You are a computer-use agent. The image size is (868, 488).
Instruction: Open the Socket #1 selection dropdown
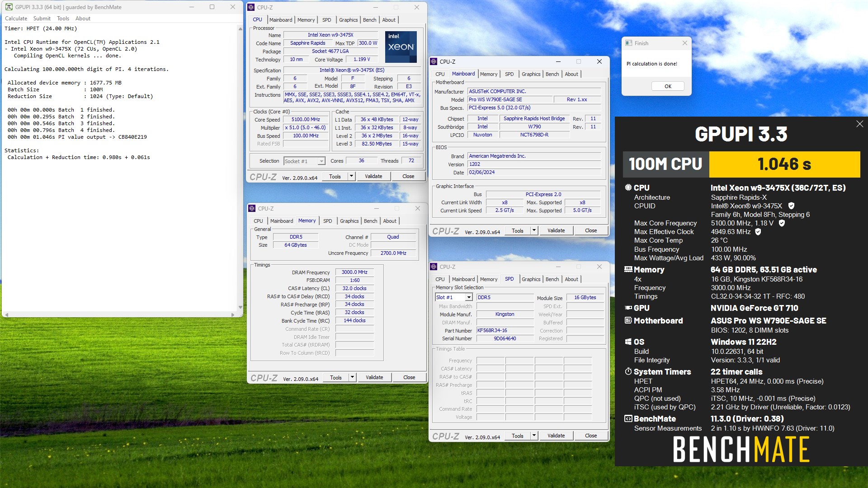coord(321,161)
